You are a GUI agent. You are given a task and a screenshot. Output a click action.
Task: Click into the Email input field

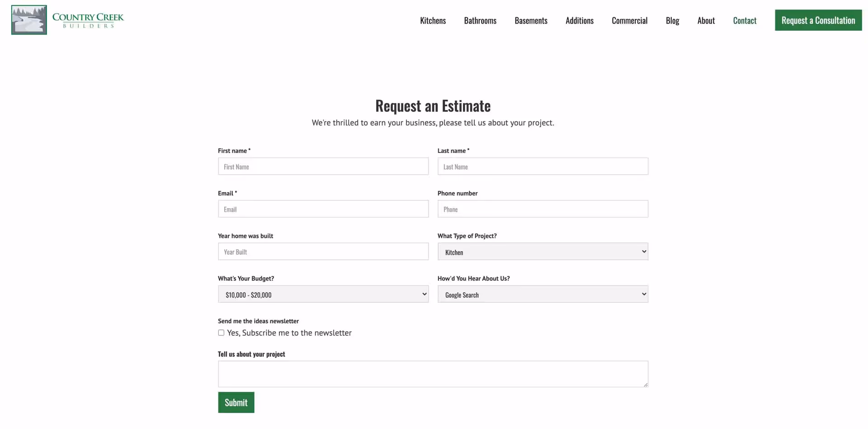[323, 209]
